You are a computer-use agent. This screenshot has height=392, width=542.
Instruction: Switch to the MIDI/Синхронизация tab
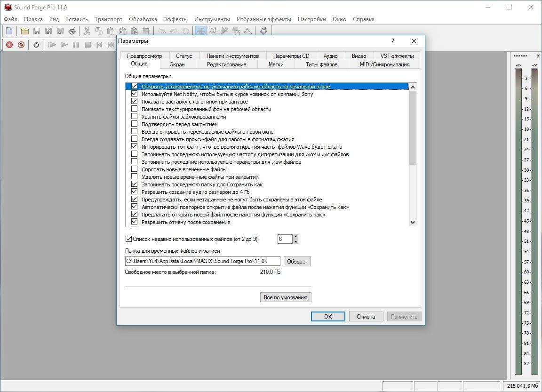click(x=384, y=64)
